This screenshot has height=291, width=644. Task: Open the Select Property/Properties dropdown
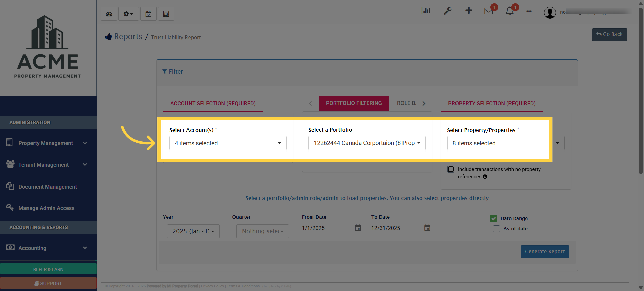point(506,143)
